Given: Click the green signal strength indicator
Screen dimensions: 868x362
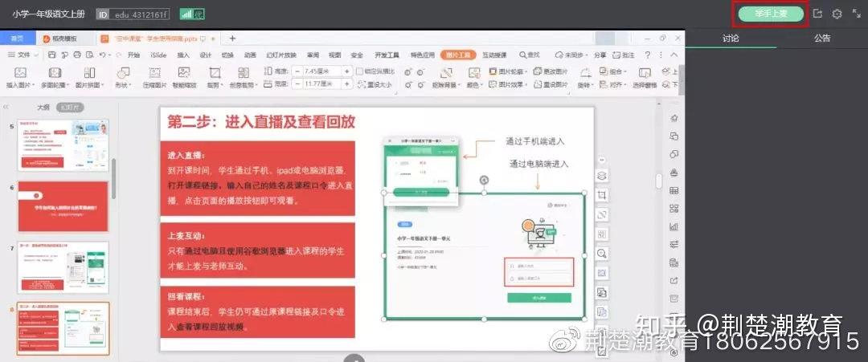Looking at the screenshot, I should click(x=192, y=14).
